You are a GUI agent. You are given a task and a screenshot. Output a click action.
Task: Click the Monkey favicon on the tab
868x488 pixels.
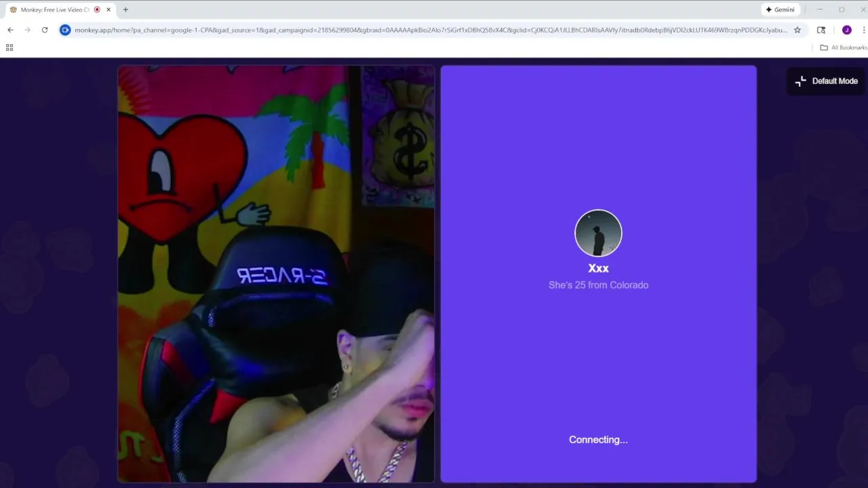[13, 9]
